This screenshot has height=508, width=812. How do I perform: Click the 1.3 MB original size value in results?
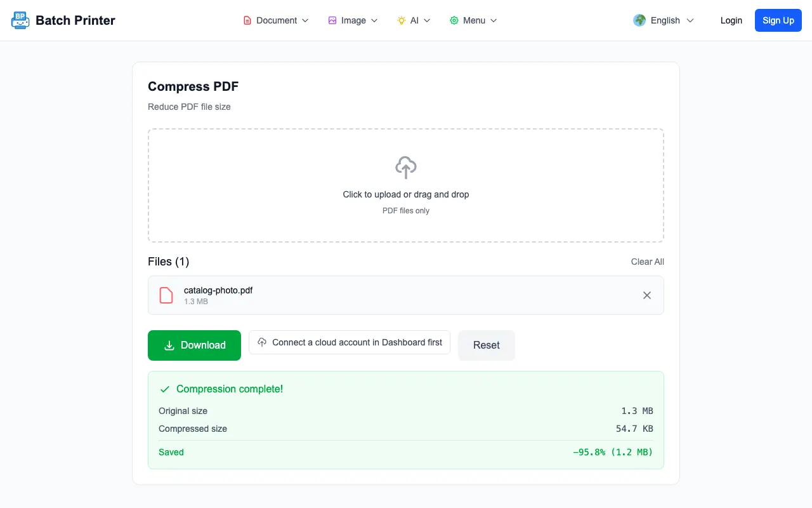[x=638, y=411]
